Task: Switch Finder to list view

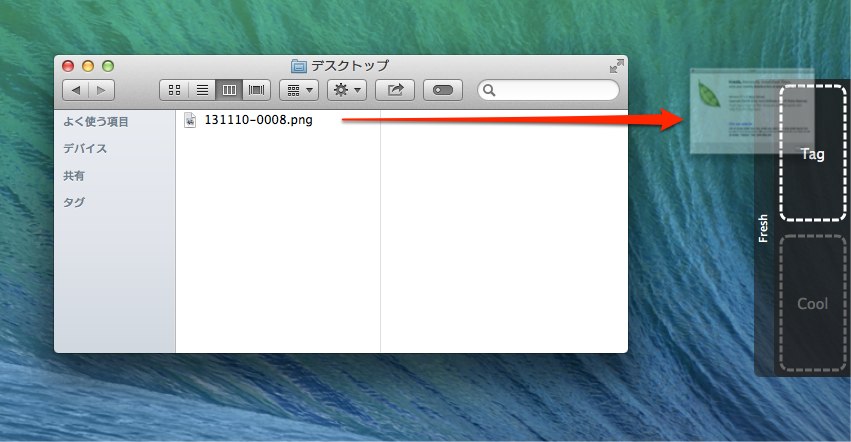Action: (202, 90)
